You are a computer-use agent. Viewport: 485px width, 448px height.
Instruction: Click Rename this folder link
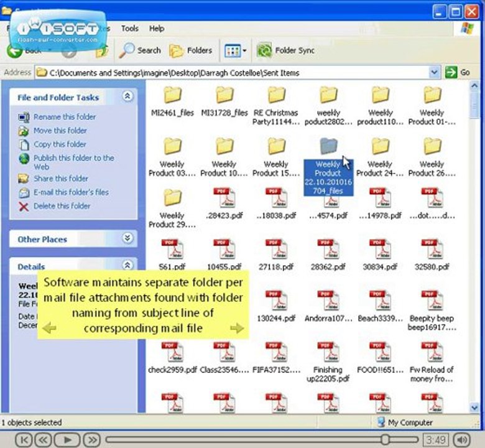(x=65, y=117)
